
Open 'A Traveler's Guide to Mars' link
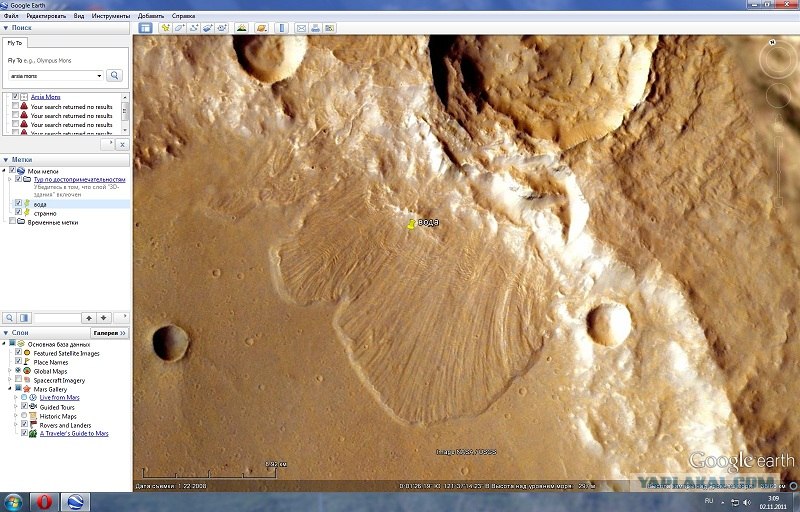[74, 433]
